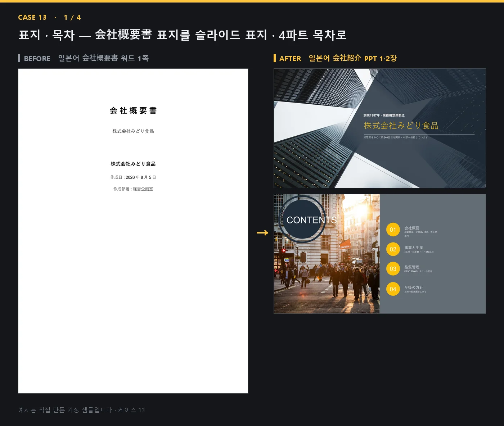Click the bold 株式会社みどり食品 on the Word page
504x426 pixels.
[133, 164]
